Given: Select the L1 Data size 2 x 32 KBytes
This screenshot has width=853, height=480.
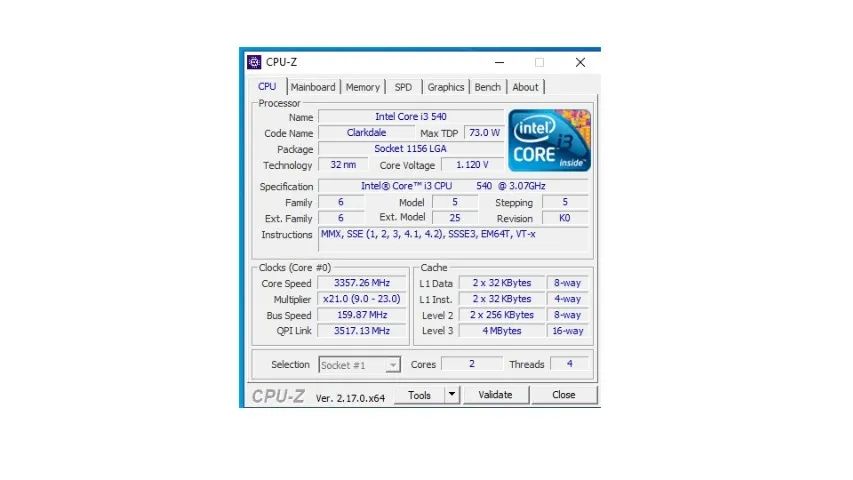Looking at the screenshot, I should click(502, 283).
